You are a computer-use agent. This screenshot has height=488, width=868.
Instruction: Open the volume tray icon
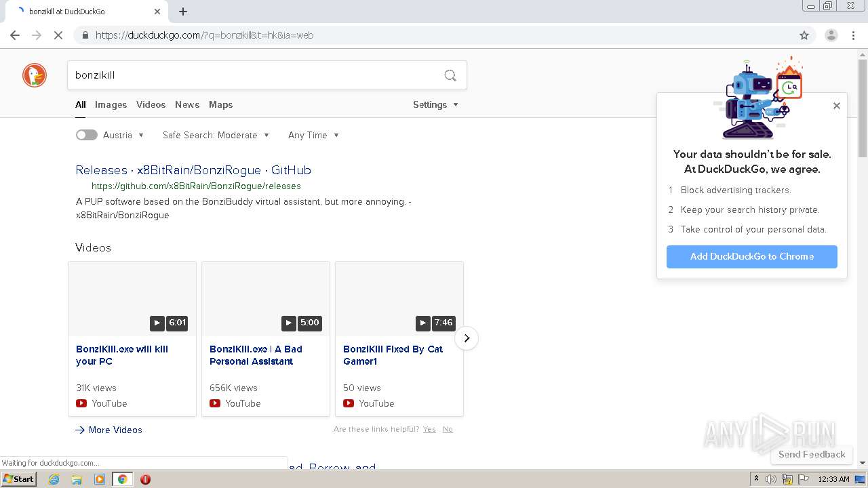[x=771, y=479]
